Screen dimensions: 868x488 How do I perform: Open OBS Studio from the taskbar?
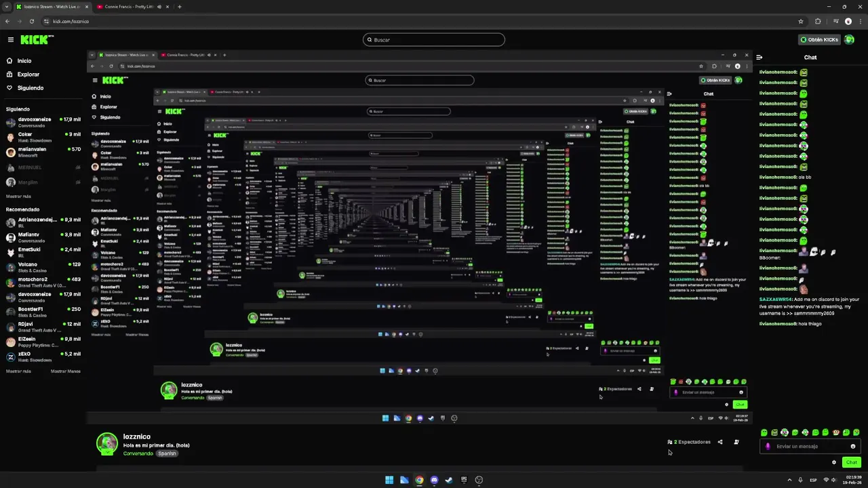point(479,480)
